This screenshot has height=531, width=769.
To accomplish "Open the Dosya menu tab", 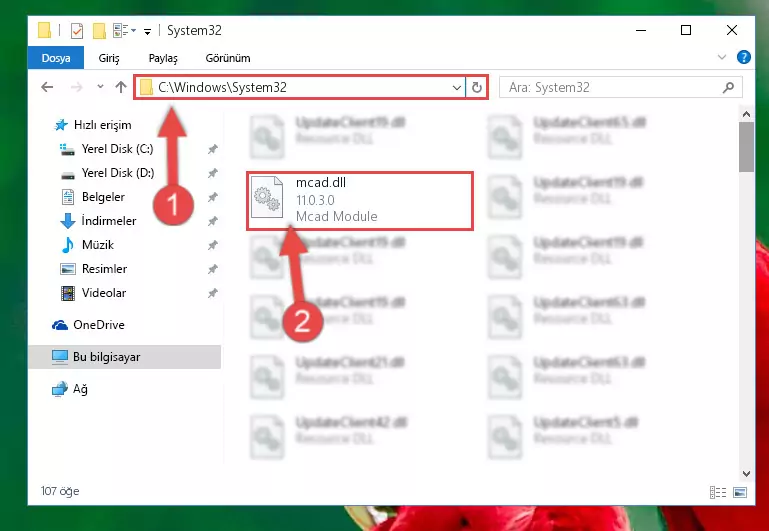I will click(x=56, y=58).
